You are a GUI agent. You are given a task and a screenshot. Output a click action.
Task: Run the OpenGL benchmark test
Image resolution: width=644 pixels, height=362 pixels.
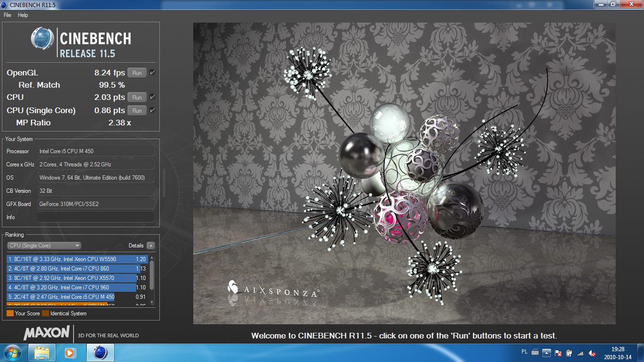(137, 73)
